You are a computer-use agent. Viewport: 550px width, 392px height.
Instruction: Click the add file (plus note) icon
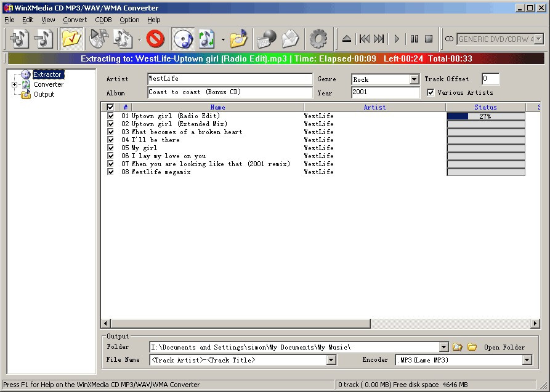coord(19,39)
